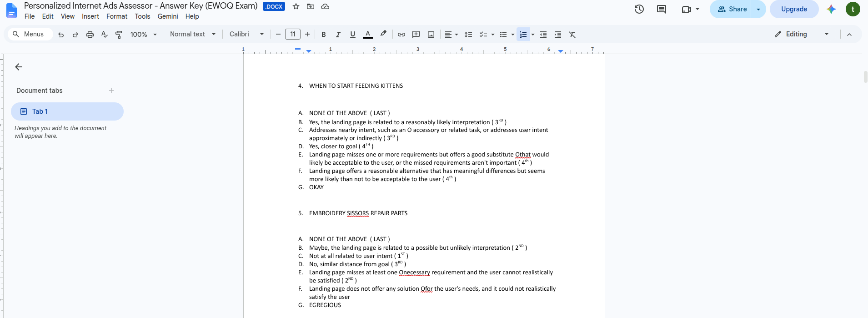Screen dimensions: 868x318
Task: Click the left indent marker on ruler
Action: 309,51
